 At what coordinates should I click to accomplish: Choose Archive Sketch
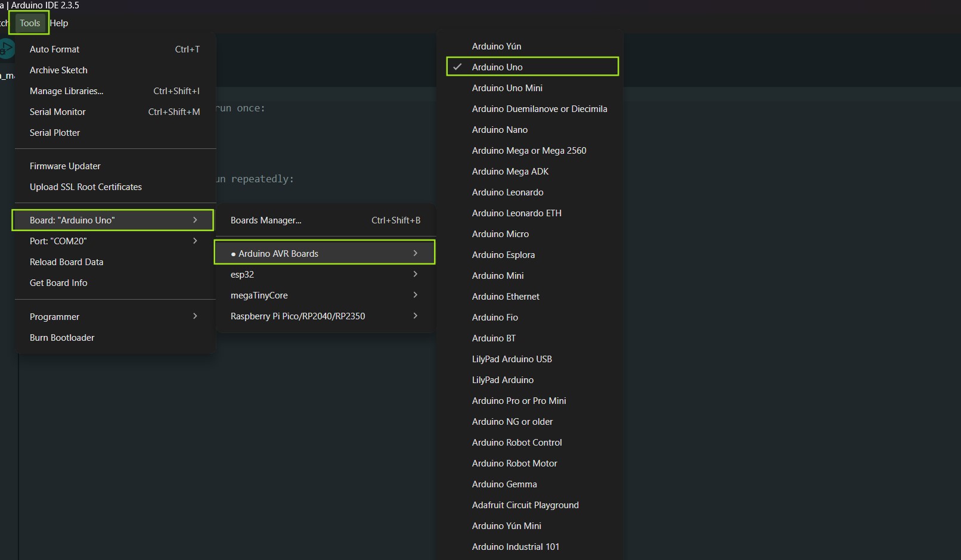click(114, 70)
